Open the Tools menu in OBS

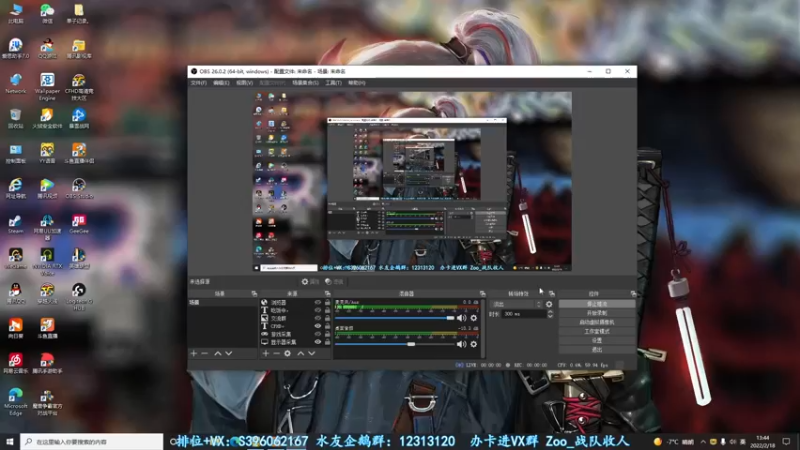point(333,83)
